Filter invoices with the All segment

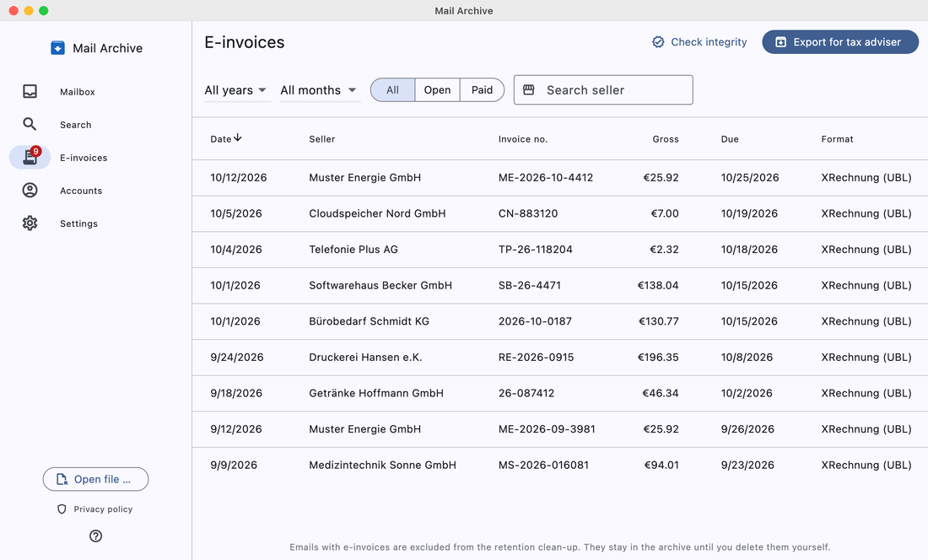coord(392,90)
